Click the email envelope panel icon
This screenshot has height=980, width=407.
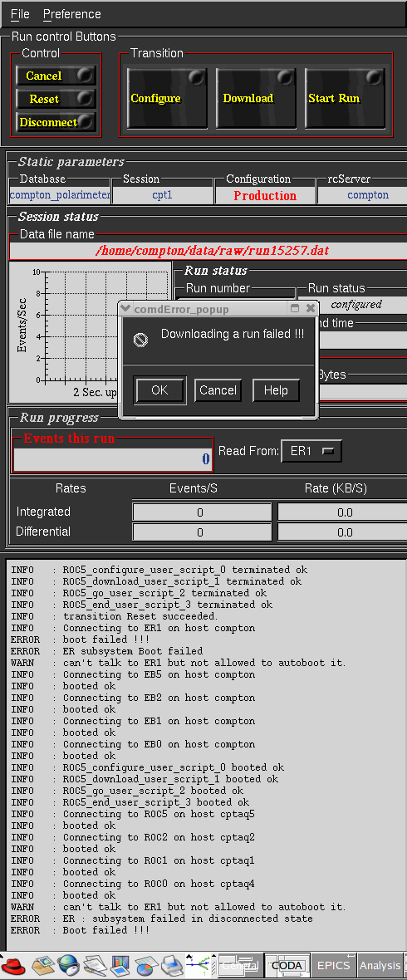(x=43, y=966)
